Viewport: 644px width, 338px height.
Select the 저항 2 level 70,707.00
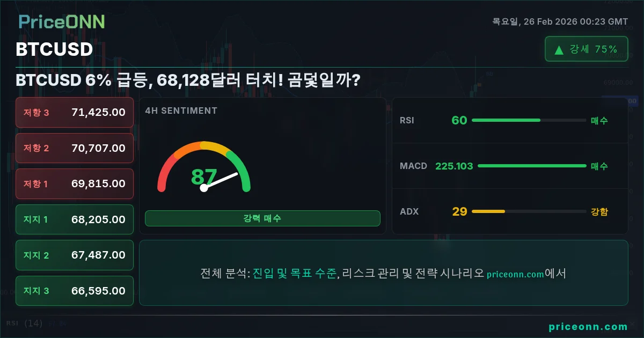tap(75, 148)
